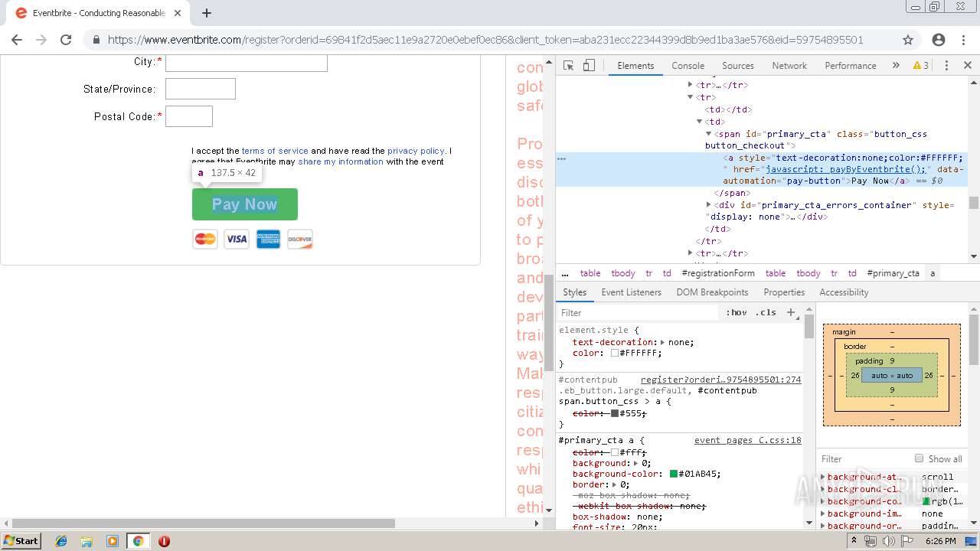Viewport: 980px width, 551px height.
Task: Collapse the span primary_cta node
Action: pos(709,134)
